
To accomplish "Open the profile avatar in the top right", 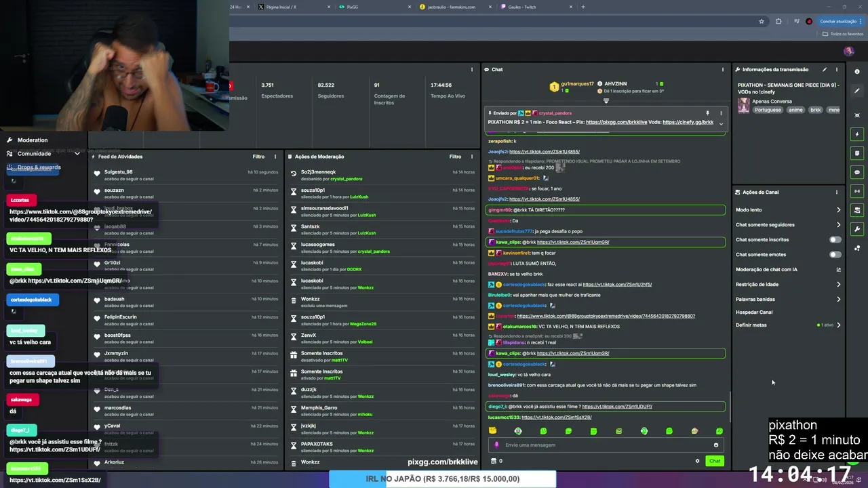I will pyautogui.click(x=848, y=52).
